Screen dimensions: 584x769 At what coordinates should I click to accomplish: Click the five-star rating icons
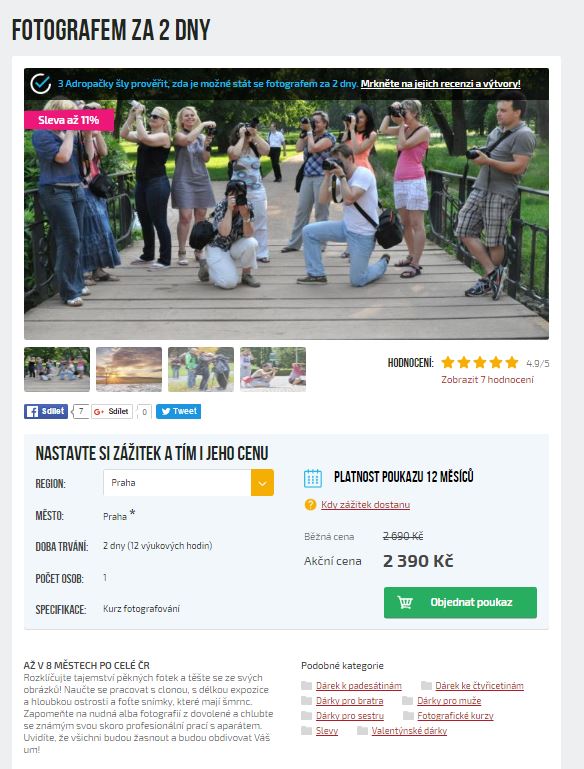[480, 362]
